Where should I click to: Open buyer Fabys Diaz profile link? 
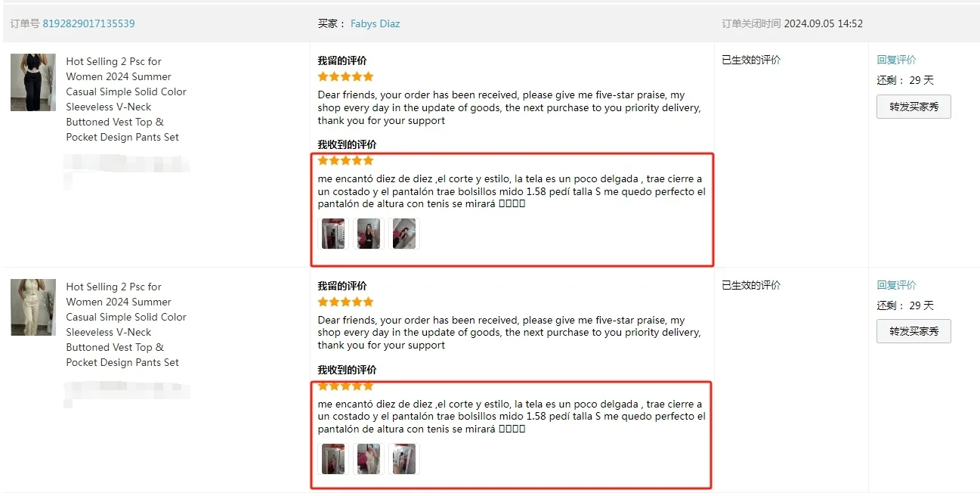tap(375, 23)
